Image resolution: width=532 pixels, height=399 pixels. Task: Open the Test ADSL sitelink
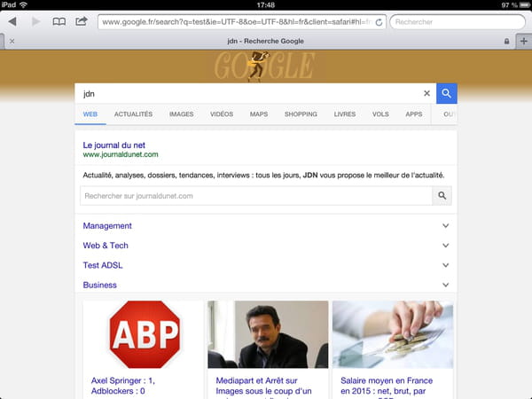(x=103, y=265)
